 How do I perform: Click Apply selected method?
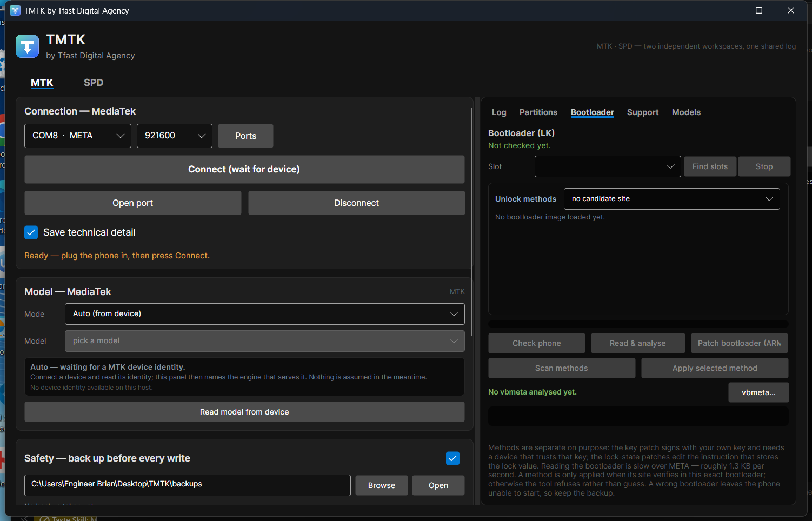click(715, 368)
